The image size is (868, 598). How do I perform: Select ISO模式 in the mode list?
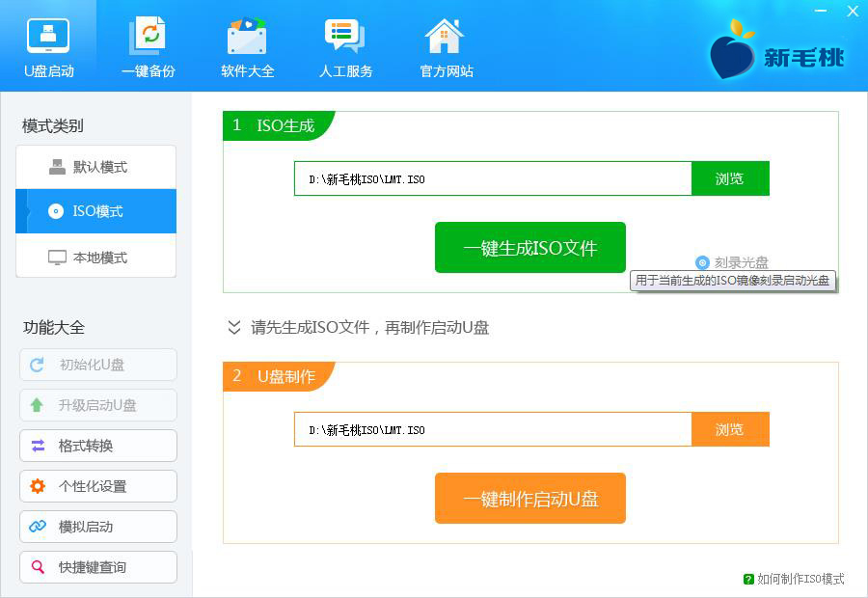(95, 211)
